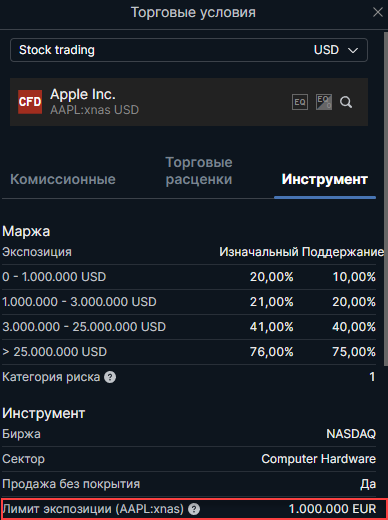Click the red CFD instrument badge
This screenshot has width=388, height=520.
click(30, 102)
